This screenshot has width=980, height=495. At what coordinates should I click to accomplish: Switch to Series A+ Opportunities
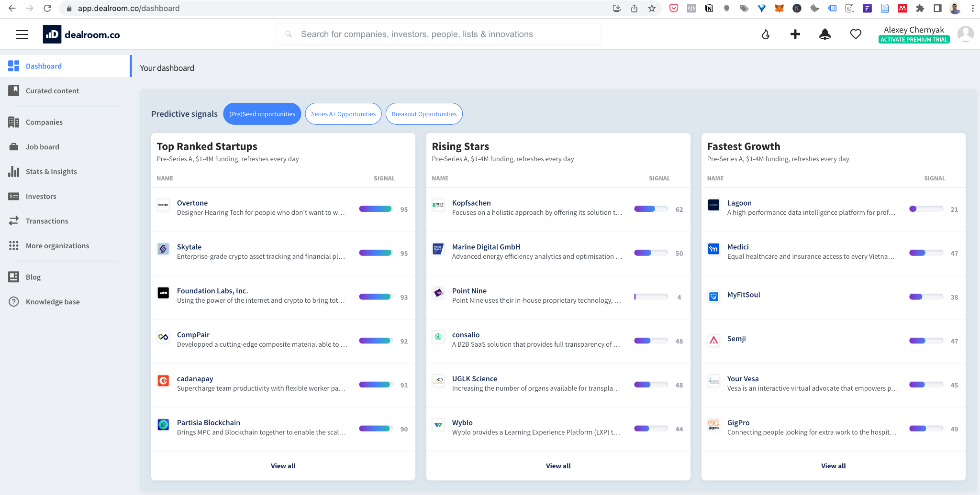click(343, 114)
